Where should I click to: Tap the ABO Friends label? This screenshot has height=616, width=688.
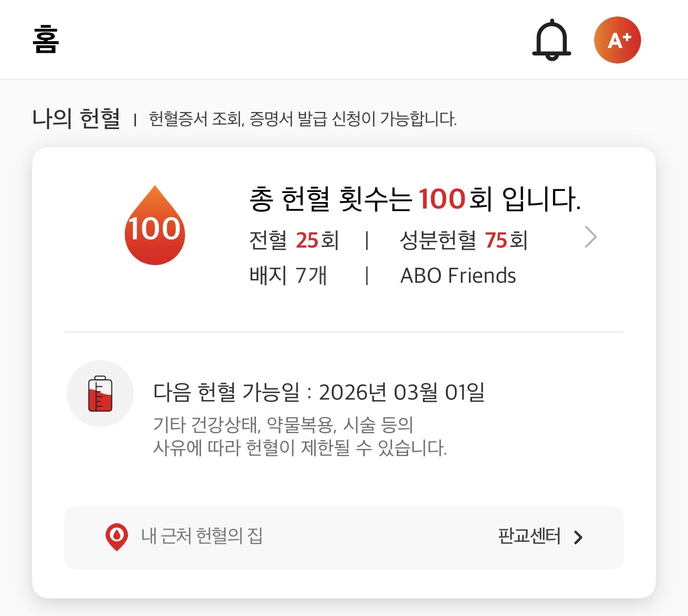458,276
